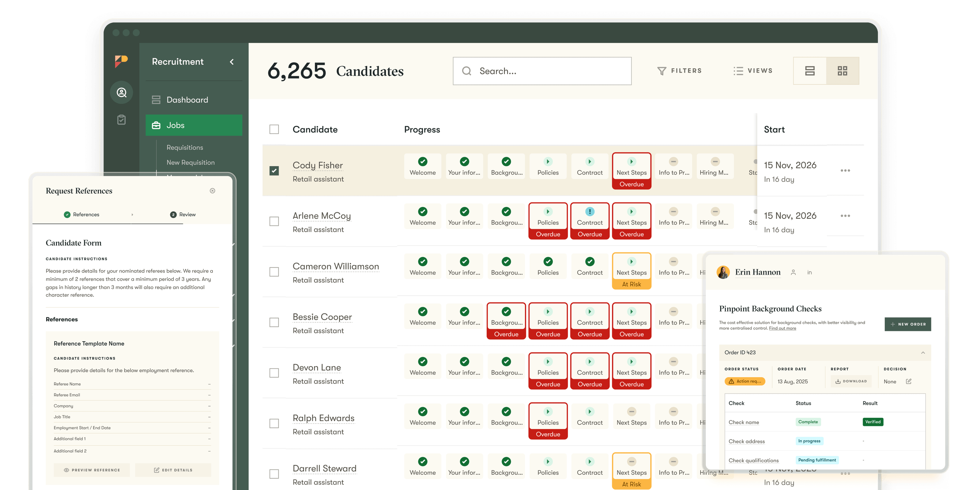Click Ralph Edwards' overdue Policies stage

pyautogui.click(x=548, y=421)
